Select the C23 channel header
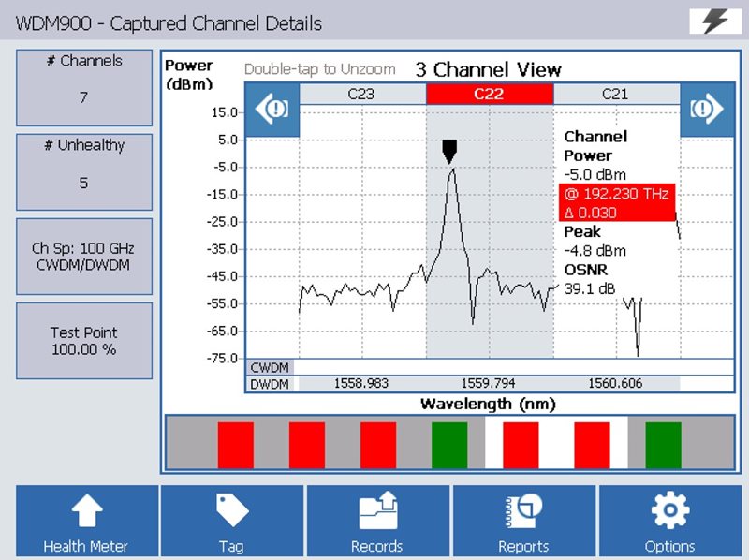This screenshot has height=560, width=749. [362, 94]
